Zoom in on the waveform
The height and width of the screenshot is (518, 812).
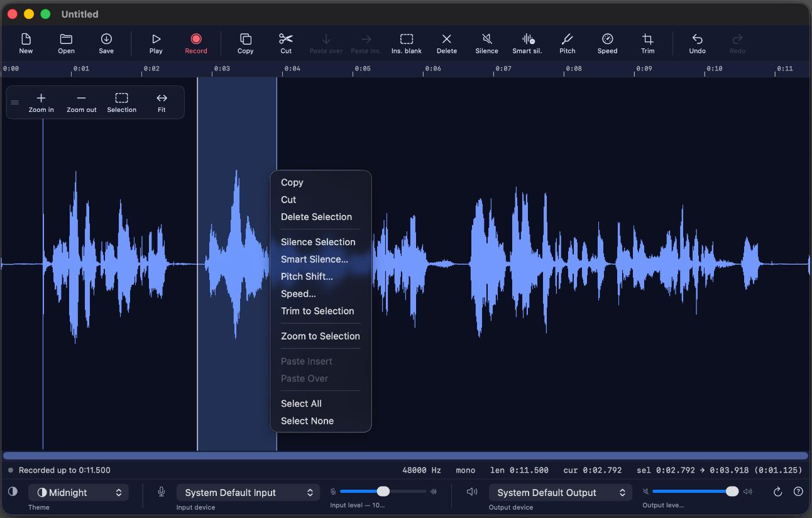tap(41, 102)
